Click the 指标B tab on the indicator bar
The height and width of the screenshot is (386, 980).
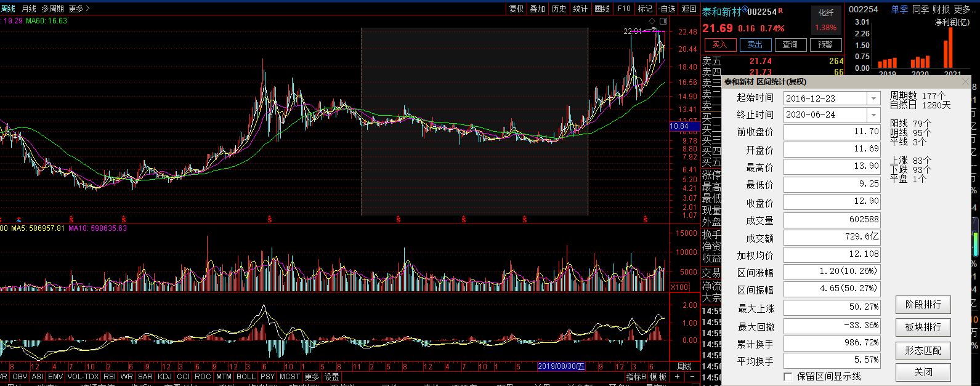636,377
